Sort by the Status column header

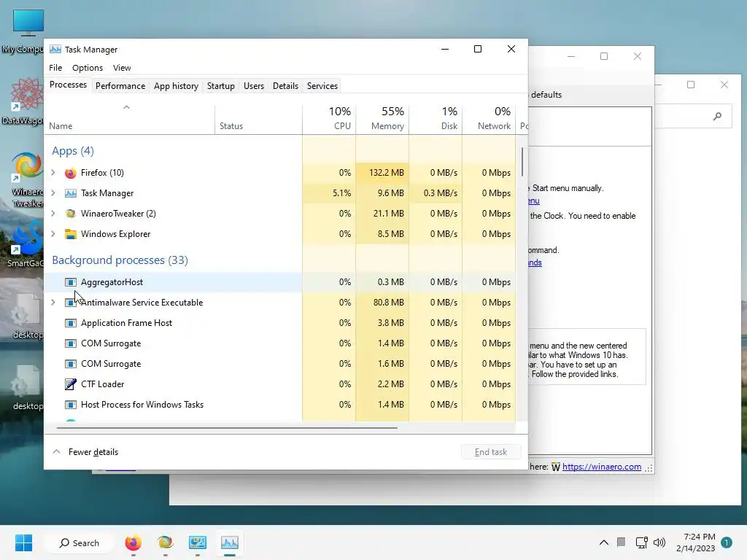259,119
